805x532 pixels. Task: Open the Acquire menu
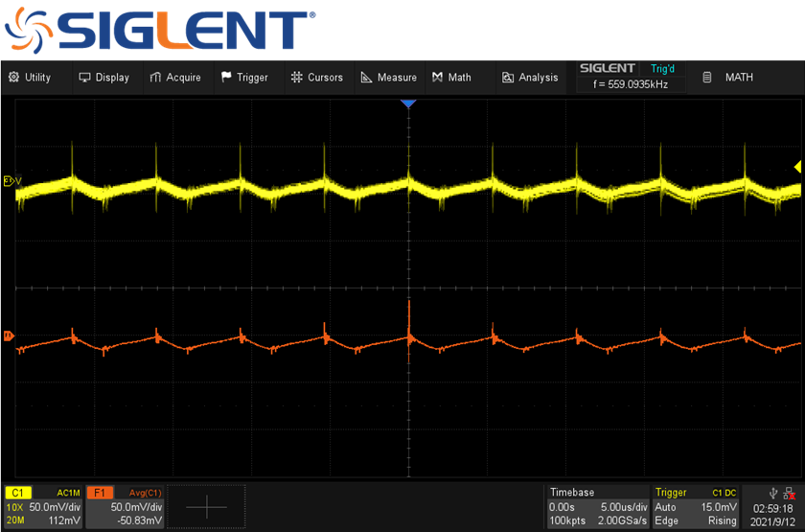175,78
